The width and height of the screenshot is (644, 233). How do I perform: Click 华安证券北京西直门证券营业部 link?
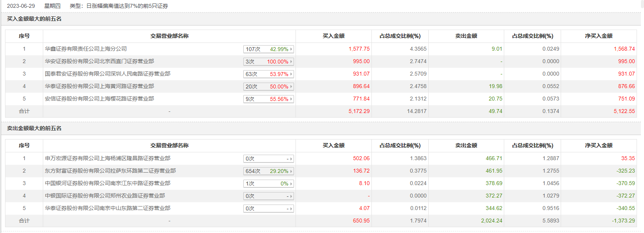(x=99, y=61)
